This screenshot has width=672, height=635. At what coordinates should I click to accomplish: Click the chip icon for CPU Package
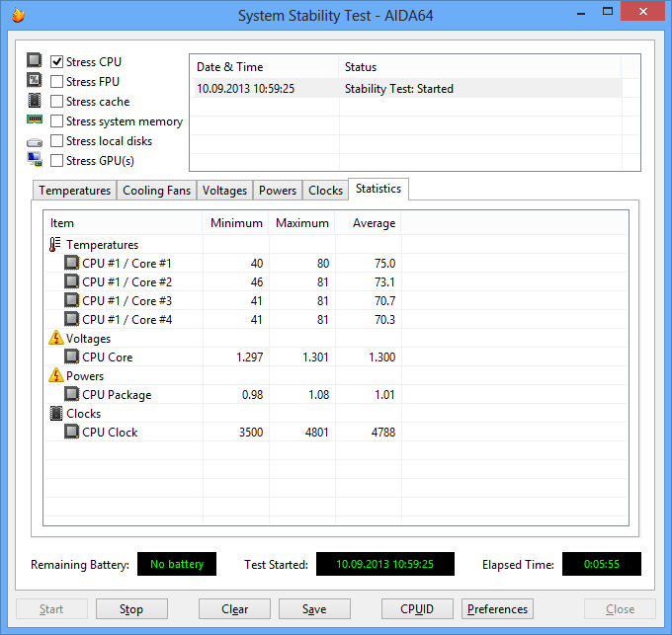click(x=71, y=394)
